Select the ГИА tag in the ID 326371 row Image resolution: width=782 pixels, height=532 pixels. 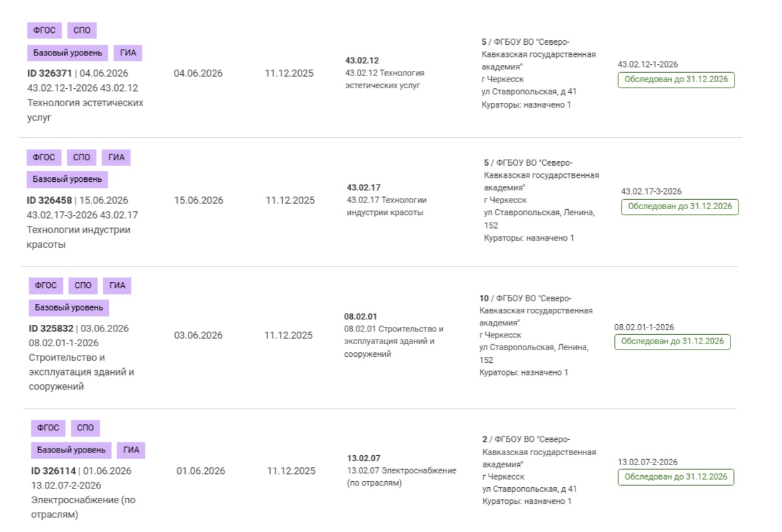128,53
